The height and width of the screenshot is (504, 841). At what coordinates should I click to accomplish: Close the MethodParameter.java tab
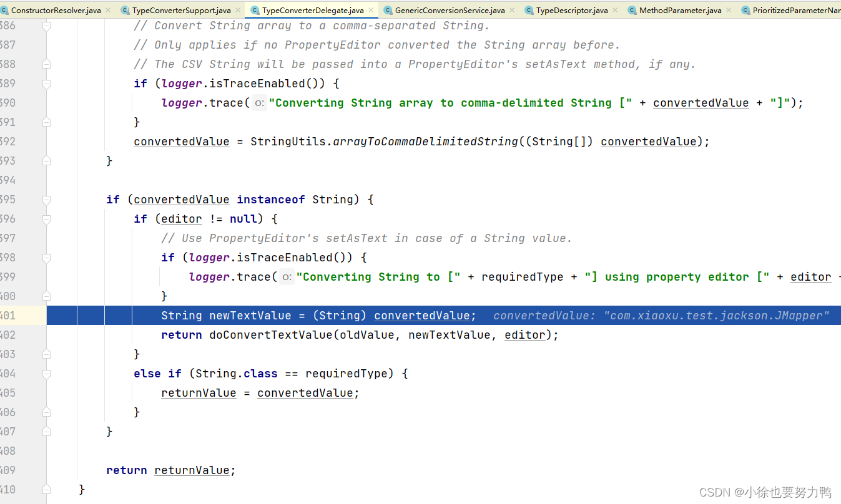[x=729, y=11]
